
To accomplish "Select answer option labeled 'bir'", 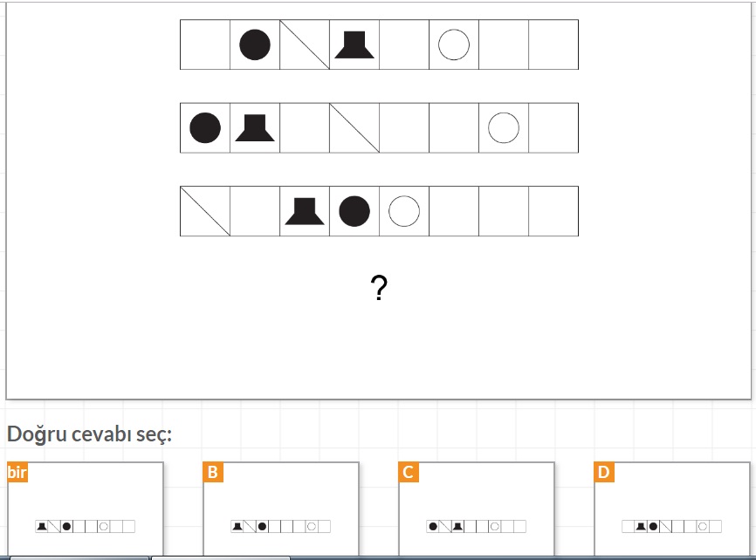I will (86, 509).
